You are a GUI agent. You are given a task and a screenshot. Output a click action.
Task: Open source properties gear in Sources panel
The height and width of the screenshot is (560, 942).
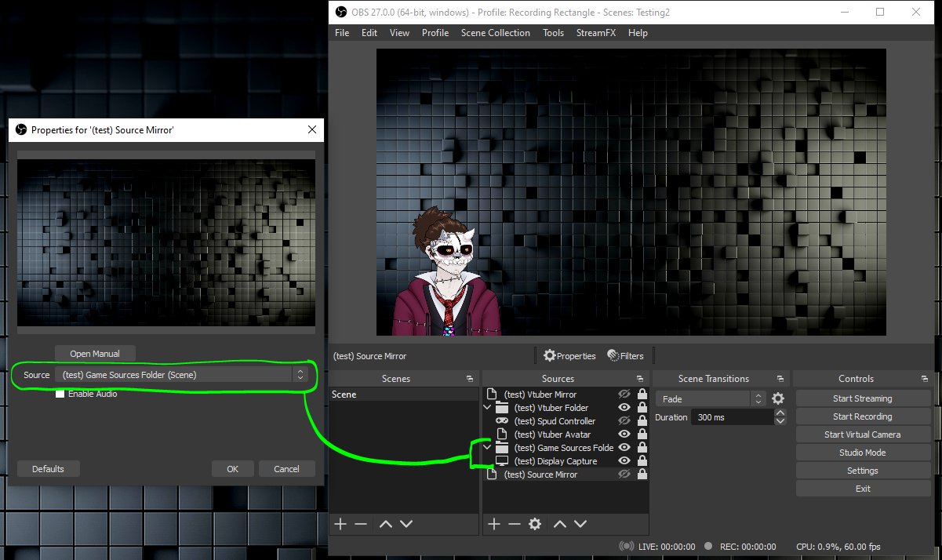click(535, 524)
